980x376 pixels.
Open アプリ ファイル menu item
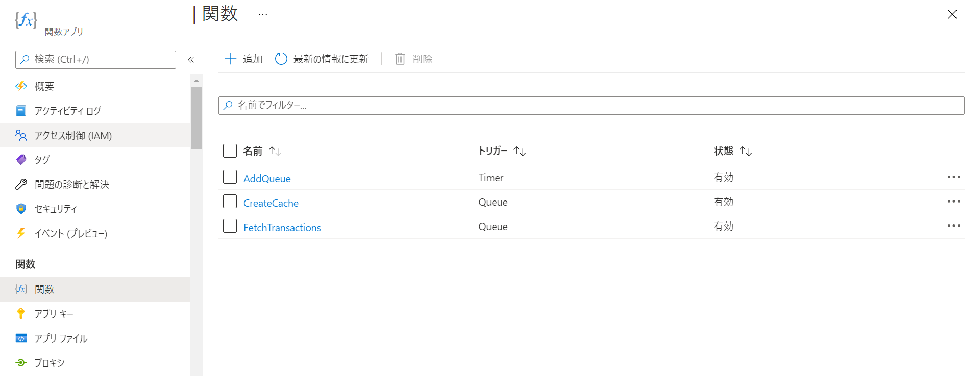95,338
